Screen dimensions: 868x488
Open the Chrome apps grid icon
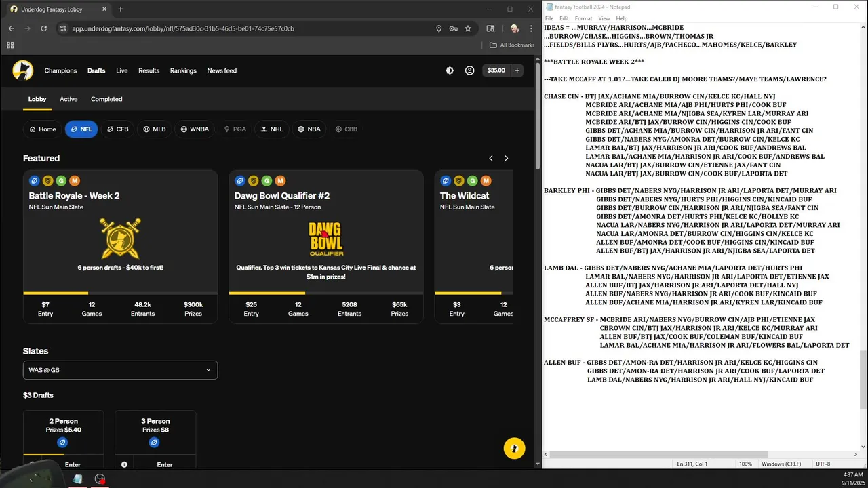coord(10,45)
